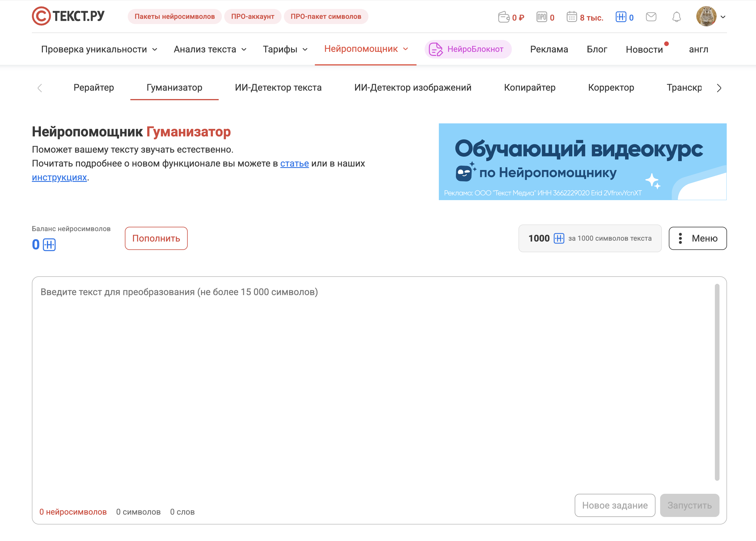Click the three-dot icon in Меню button
756x541 pixels.
pos(680,239)
